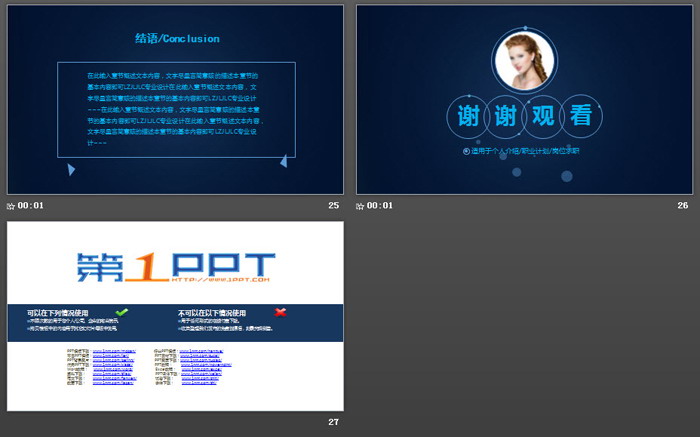Click the slide number 26 label
This screenshot has height=437, width=700.
(683, 205)
